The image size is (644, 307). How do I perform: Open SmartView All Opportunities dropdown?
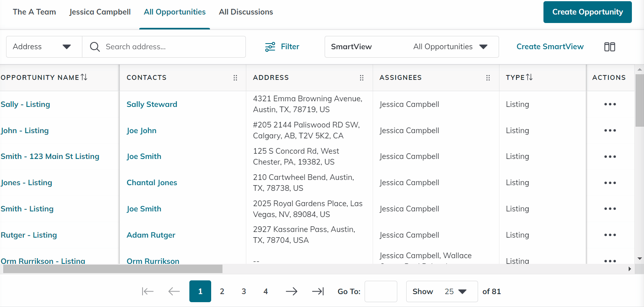pyautogui.click(x=412, y=47)
